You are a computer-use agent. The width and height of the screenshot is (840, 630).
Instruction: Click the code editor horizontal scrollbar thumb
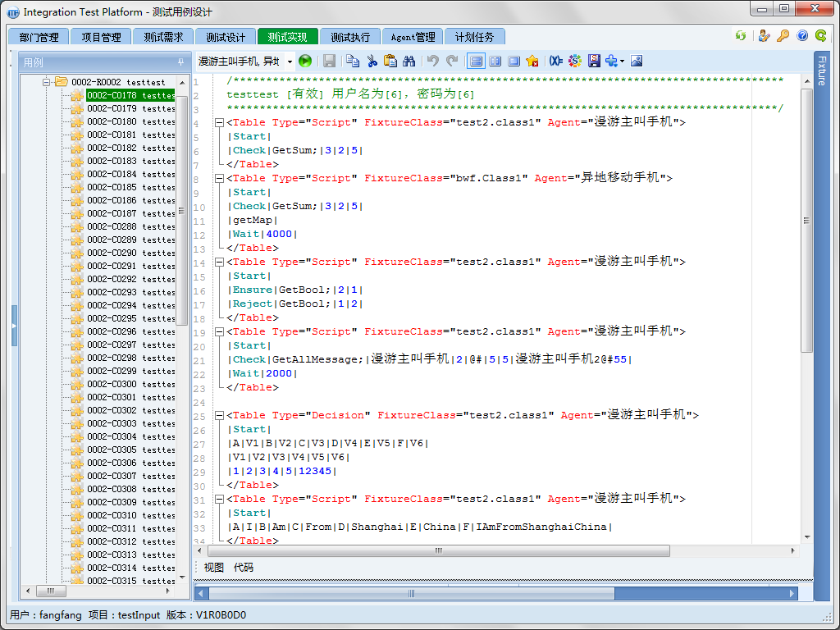pos(439,550)
